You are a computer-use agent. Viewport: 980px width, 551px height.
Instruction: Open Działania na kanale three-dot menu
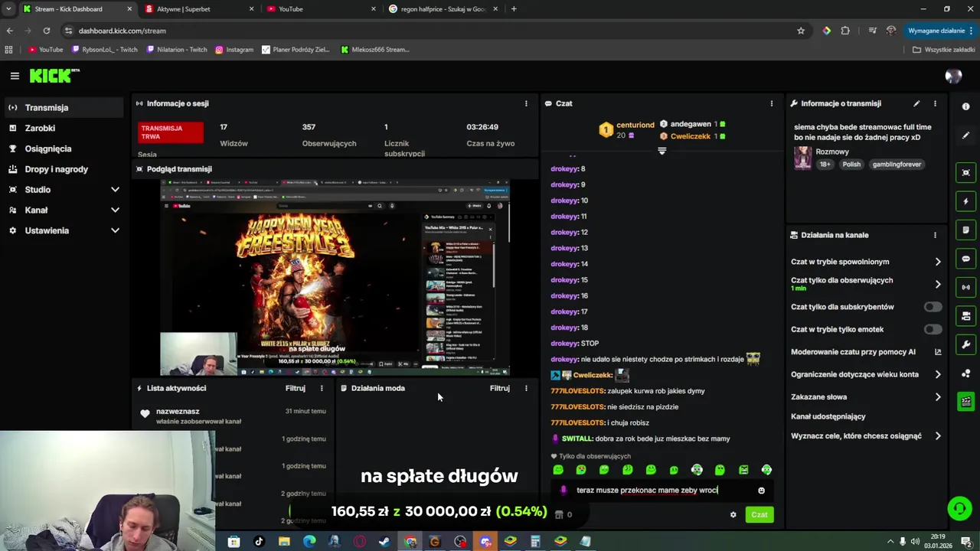pyautogui.click(x=935, y=235)
